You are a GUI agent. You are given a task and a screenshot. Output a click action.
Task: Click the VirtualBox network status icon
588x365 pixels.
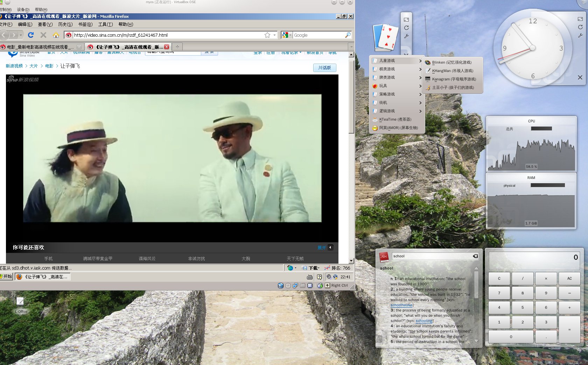click(x=295, y=286)
